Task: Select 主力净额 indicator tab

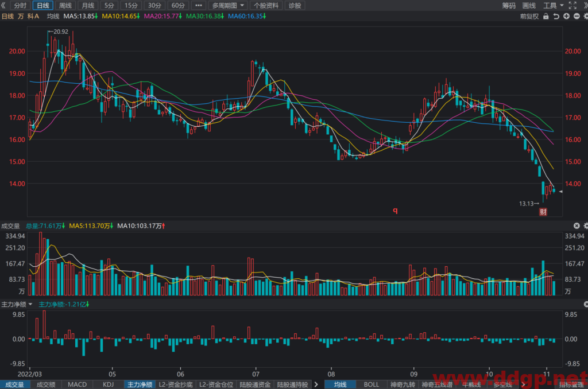Action: (140, 384)
